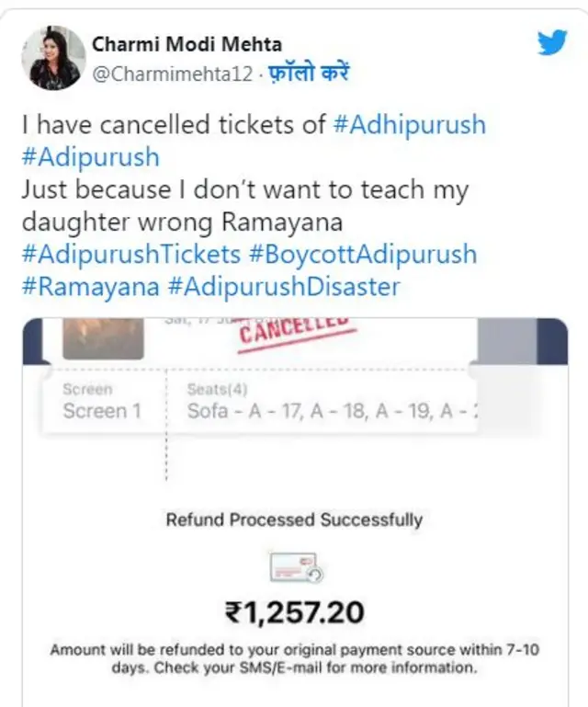Click the red CANCELLED stamp
Viewport: 588px width, 707px height.
coord(296,333)
